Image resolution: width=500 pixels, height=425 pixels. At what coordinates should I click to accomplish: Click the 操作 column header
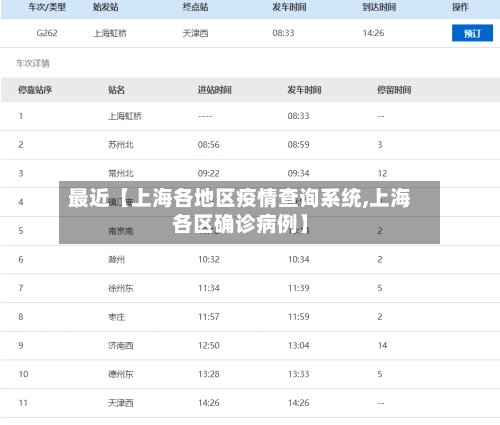coord(460,7)
